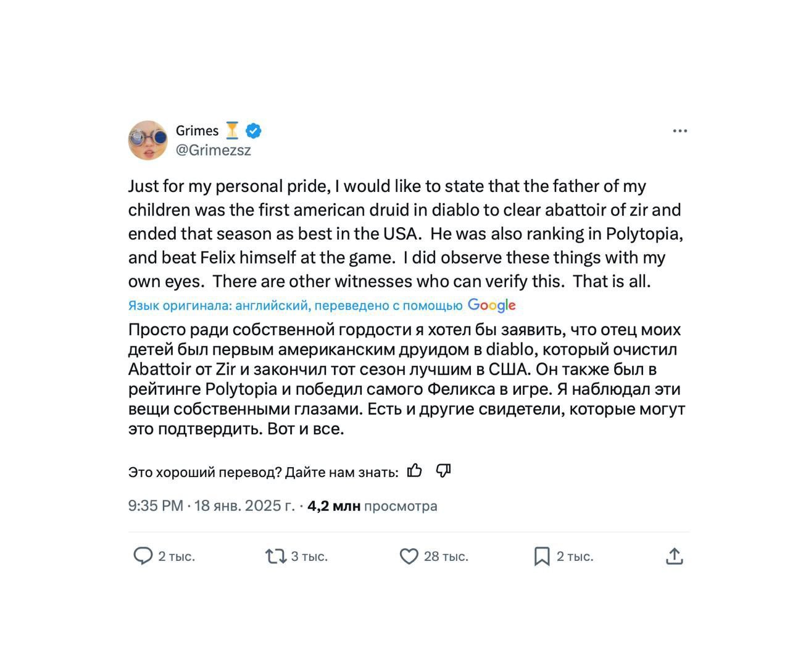Click the hourglass emoji beside the Grimes name
This screenshot has width=790, height=672.
(x=232, y=131)
